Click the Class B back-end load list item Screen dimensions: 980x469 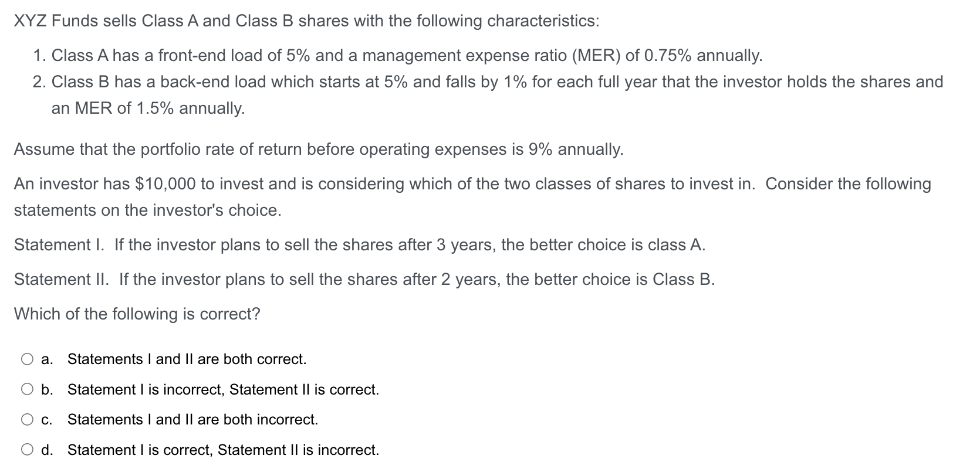[x=496, y=81]
